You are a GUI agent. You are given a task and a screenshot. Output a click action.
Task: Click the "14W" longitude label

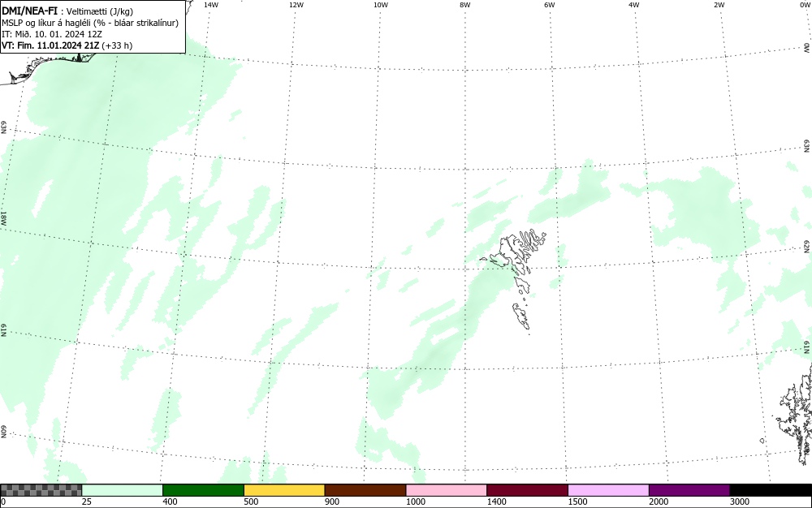pyautogui.click(x=211, y=5)
